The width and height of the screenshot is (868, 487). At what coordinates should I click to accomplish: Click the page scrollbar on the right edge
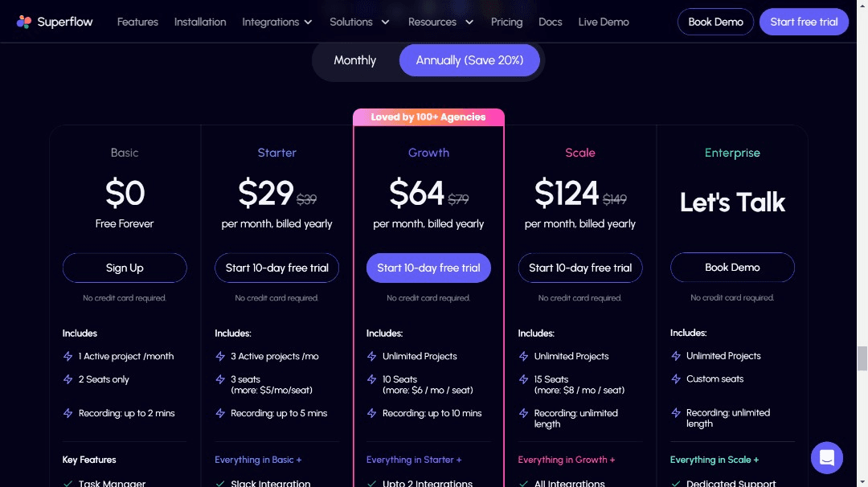862,359
